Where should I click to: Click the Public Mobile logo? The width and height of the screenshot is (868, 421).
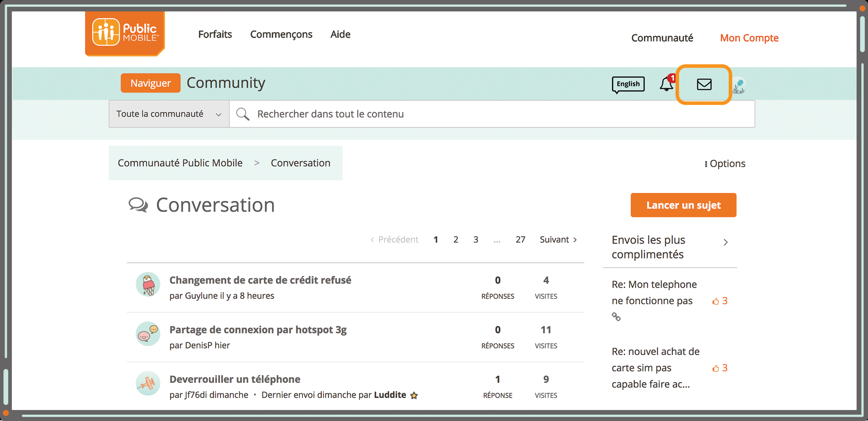coord(125,33)
